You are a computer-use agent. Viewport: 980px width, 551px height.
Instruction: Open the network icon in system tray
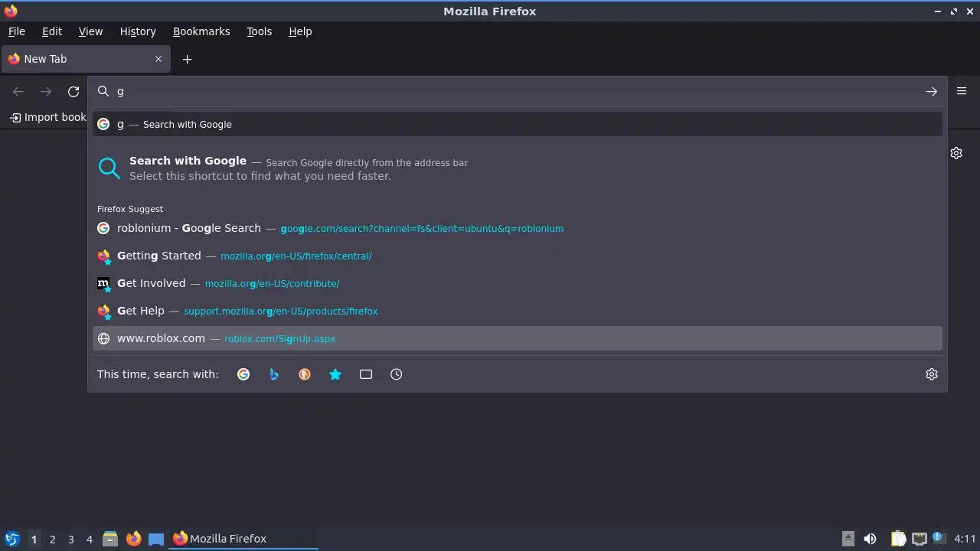tap(920, 539)
